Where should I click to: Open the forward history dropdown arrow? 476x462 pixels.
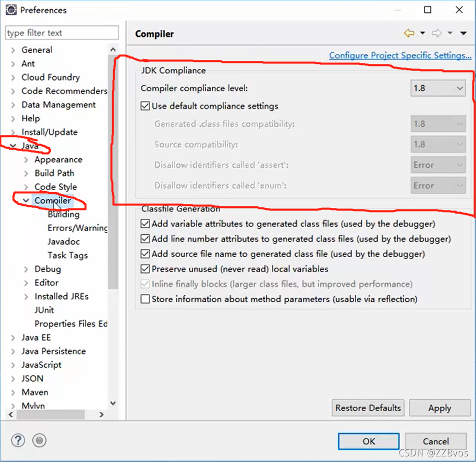coord(450,33)
